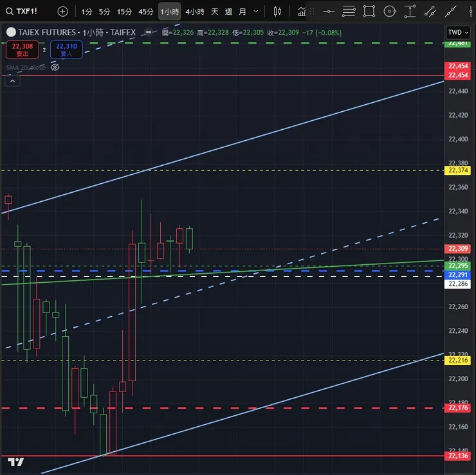
Task: Select the horizontal line drawing tool
Action: pyautogui.click(x=329, y=12)
